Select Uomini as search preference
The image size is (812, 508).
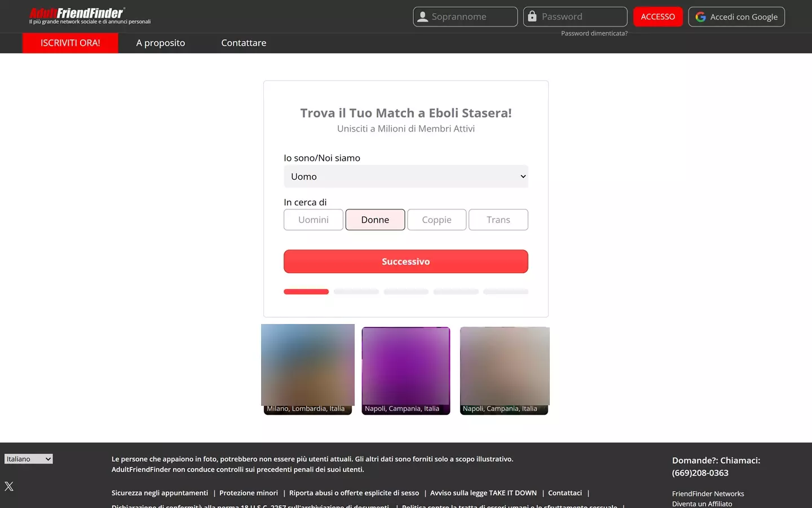pos(314,220)
